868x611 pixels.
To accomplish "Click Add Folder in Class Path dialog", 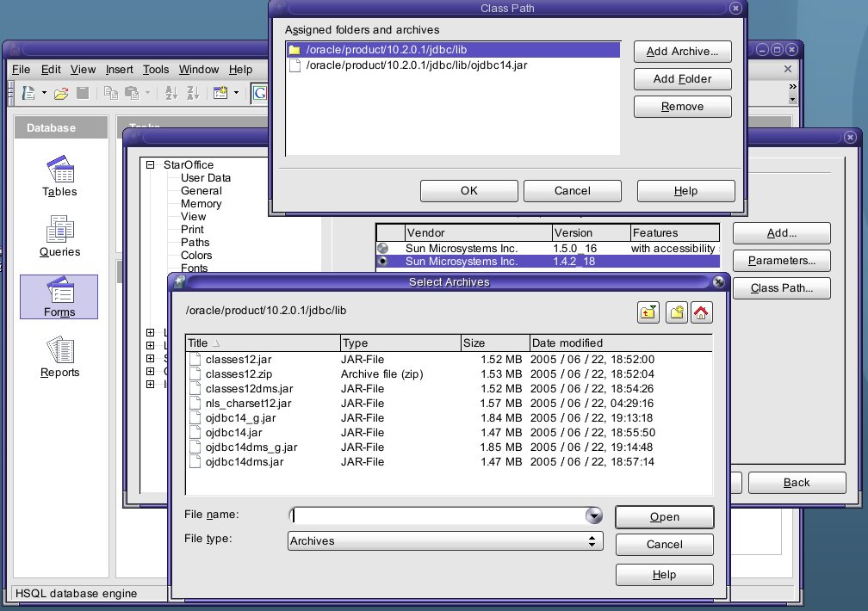I will click(683, 79).
